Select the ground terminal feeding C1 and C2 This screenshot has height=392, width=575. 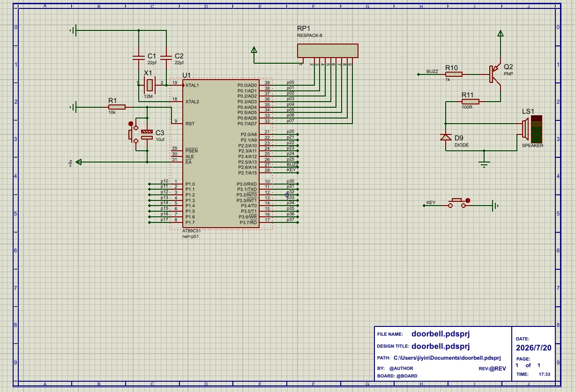(x=73, y=31)
